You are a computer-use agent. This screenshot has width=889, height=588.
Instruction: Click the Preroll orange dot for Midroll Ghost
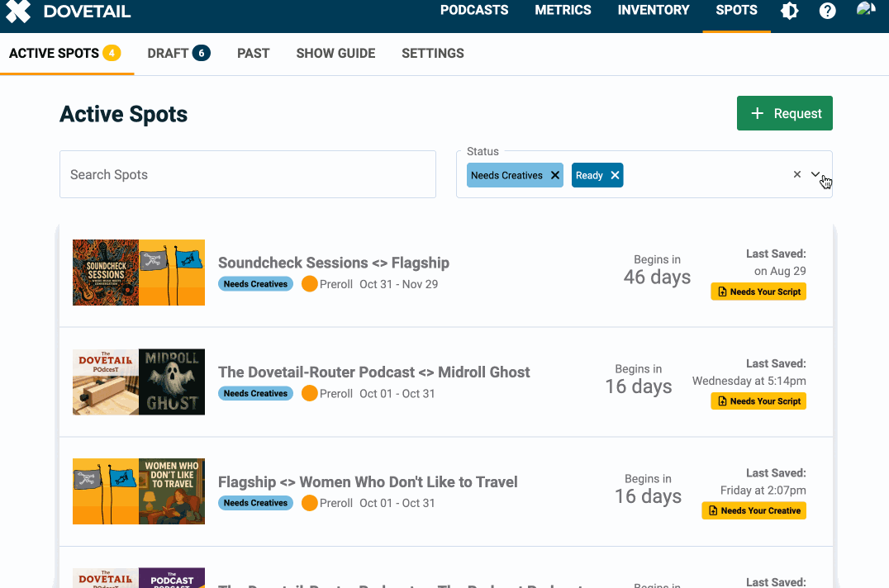[310, 393]
